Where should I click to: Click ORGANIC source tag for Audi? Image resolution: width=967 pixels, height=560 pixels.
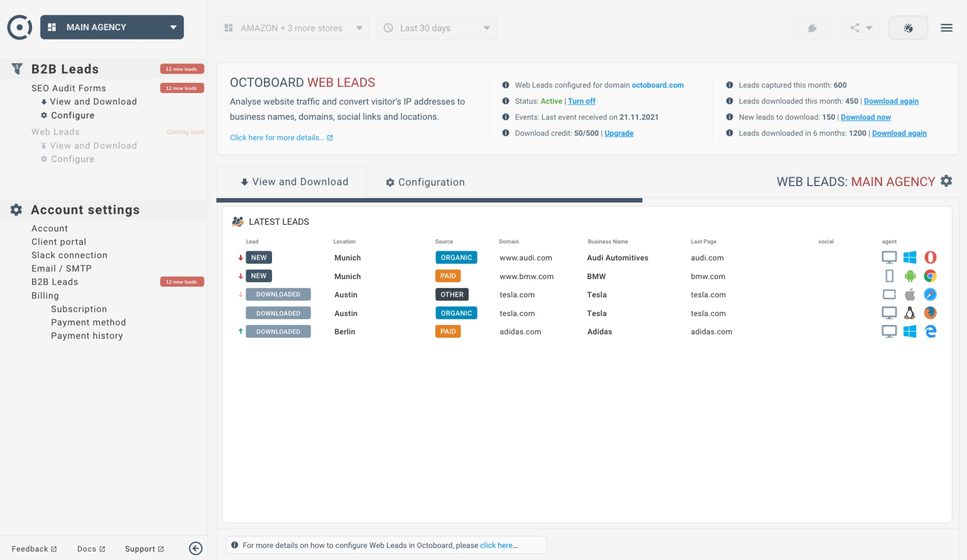(456, 257)
